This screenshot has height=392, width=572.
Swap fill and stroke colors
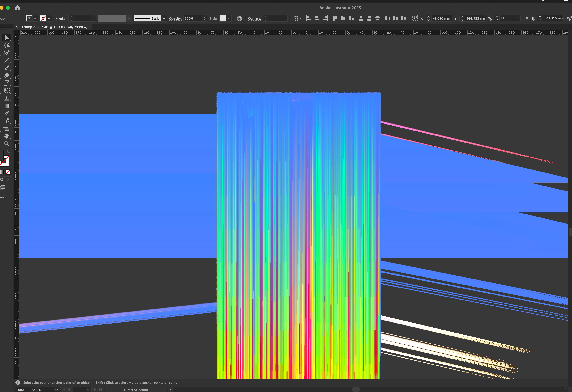click(8, 152)
